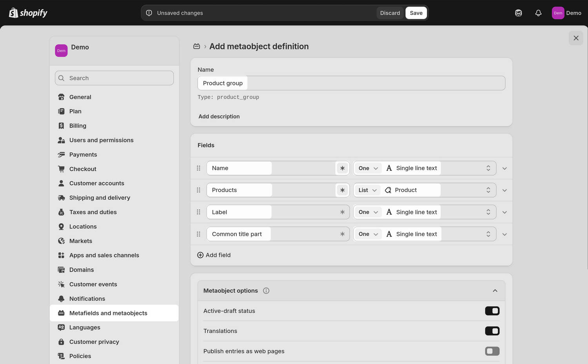Screen dimensions: 588x364
Task: Click the Shopify logo
Action: [x=28, y=13]
